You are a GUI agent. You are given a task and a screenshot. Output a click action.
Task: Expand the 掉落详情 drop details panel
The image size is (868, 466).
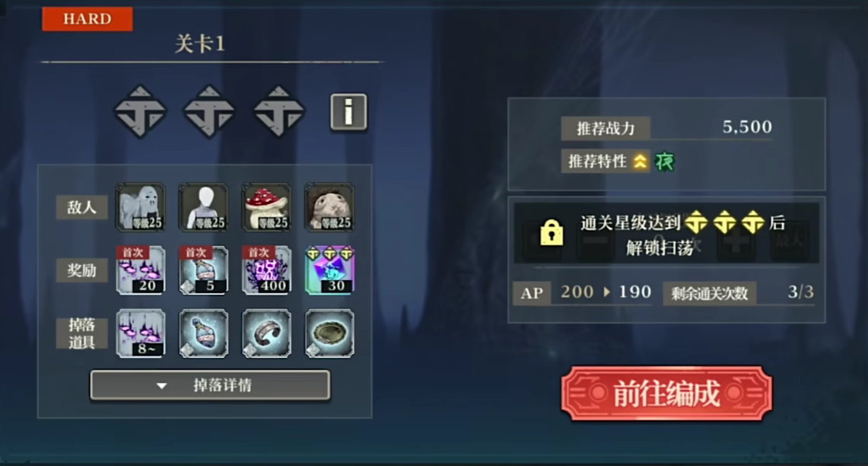pos(211,385)
